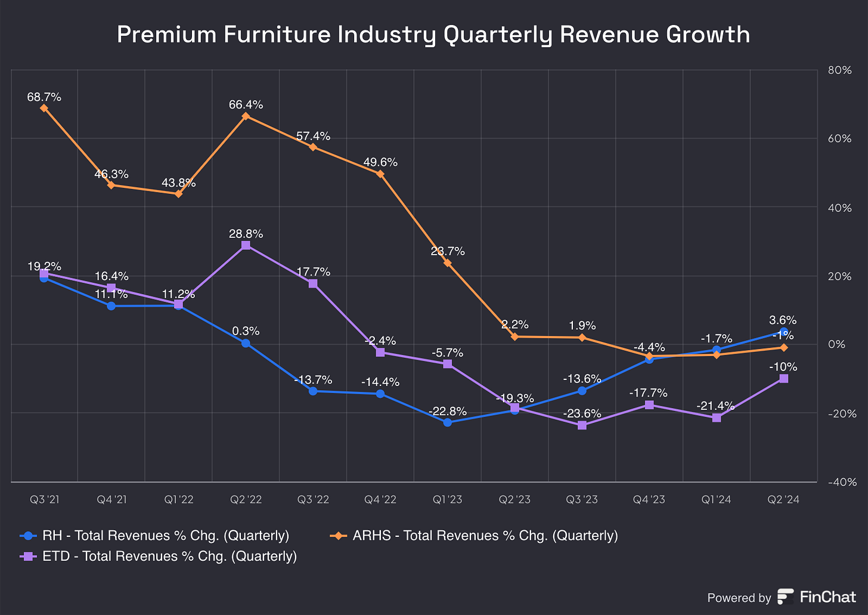
Task: Click the Q3 '22 axis label
Action: 313,500
